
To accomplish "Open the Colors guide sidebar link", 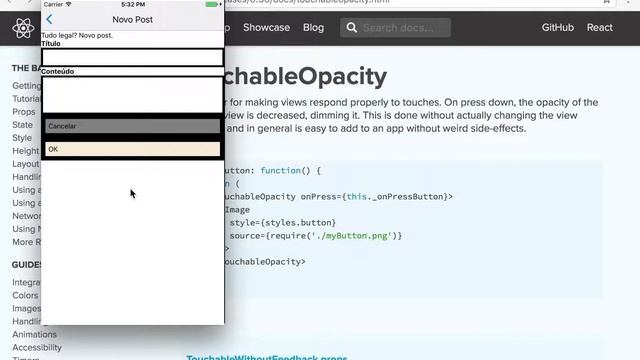I will click(25, 295).
